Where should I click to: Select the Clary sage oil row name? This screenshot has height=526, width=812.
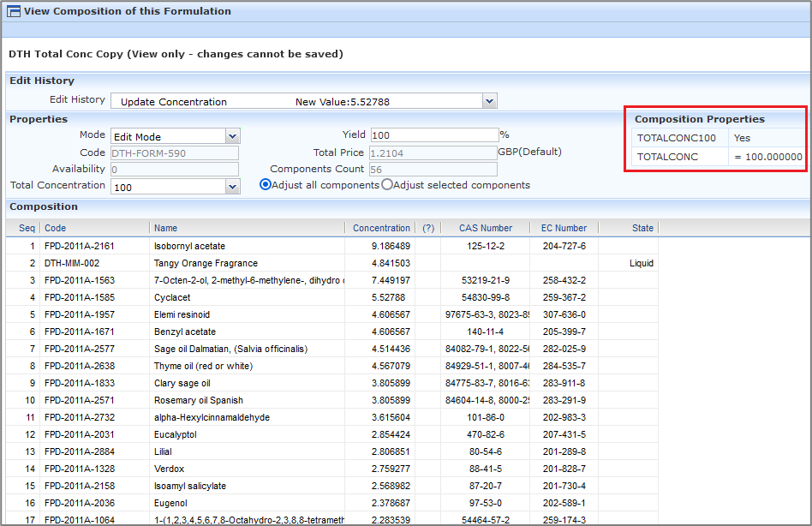(182, 383)
